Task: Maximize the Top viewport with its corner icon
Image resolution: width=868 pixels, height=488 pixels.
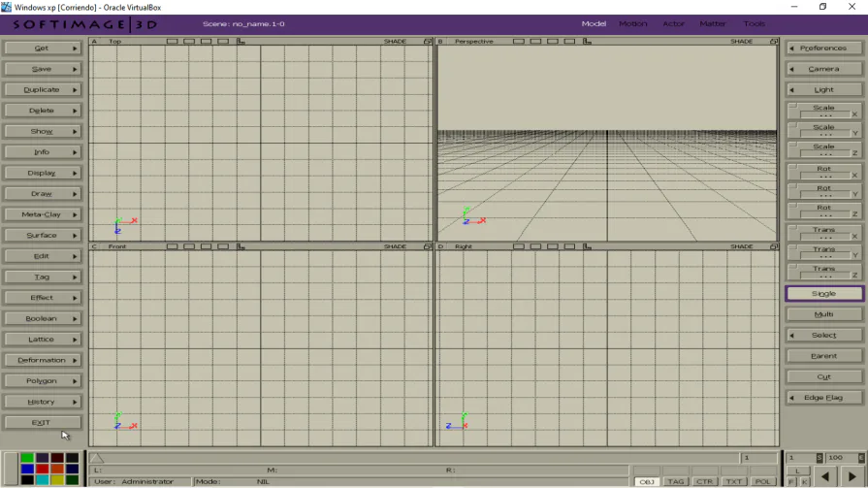Action: [x=428, y=42]
